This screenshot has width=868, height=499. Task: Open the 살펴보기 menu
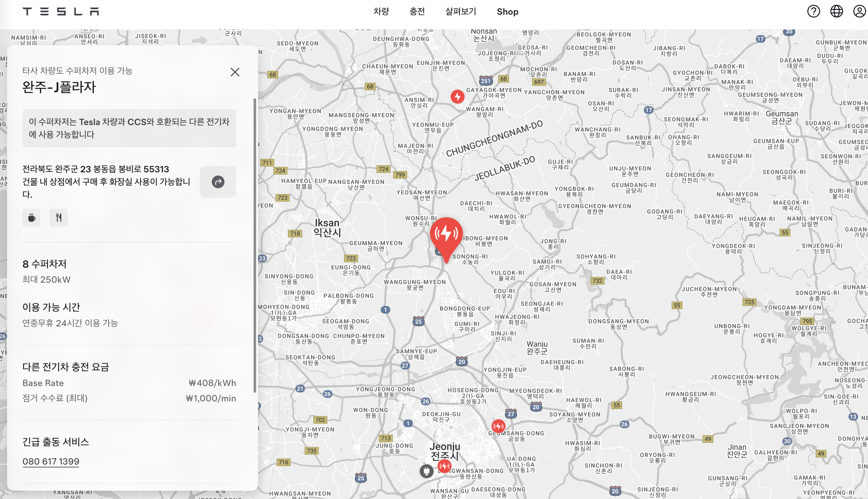coord(461,12)
